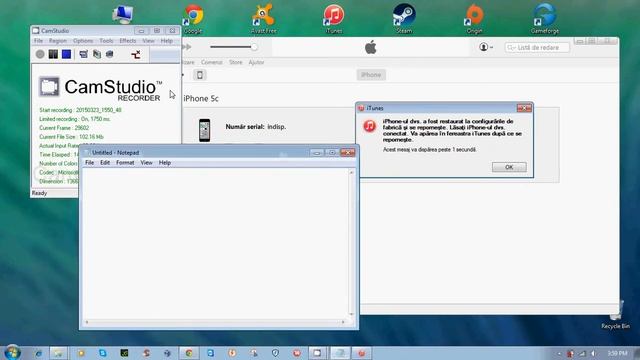
Task: Open Steam desktop shortcut
Action: coord(404,18)
